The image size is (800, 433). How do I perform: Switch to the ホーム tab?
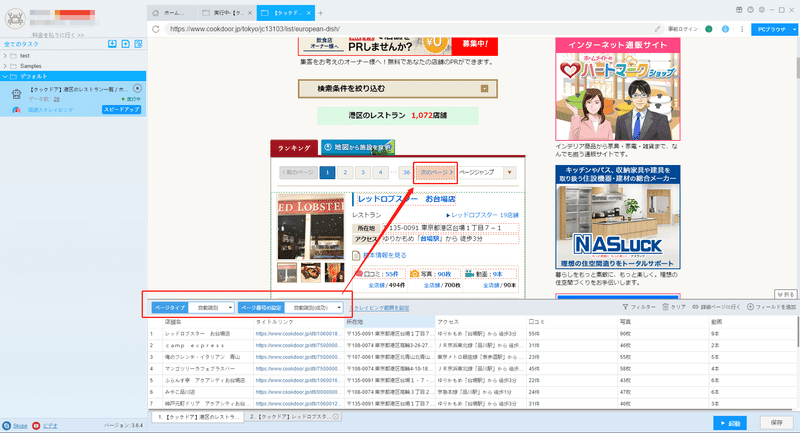point(173,13)
